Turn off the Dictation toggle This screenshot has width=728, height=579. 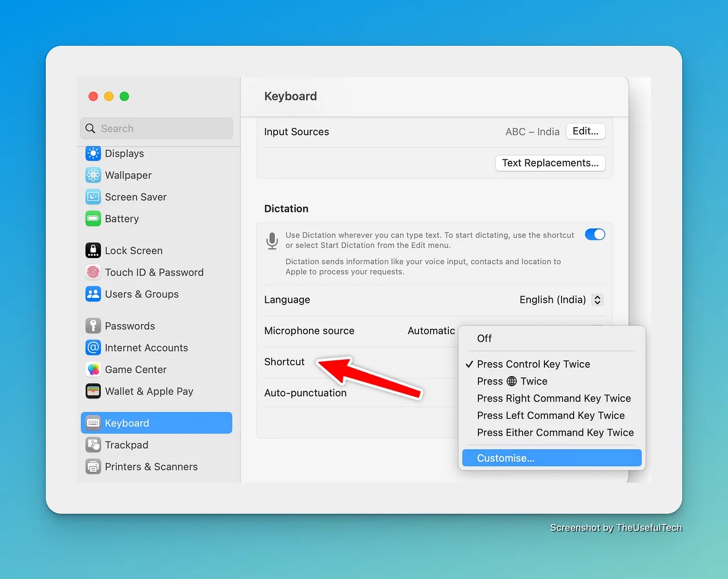(595, 235)
